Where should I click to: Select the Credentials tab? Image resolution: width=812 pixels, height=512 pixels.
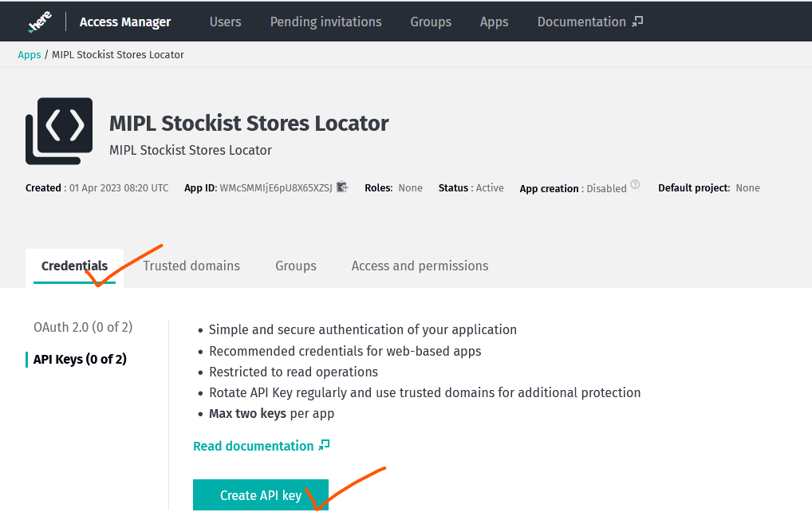(74, 266)
